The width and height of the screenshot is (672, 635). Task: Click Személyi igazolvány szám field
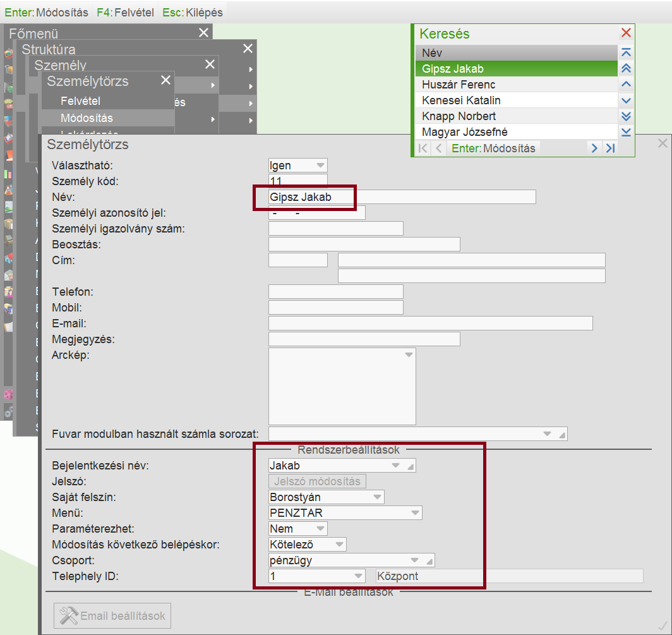click(x=336, y=229)
